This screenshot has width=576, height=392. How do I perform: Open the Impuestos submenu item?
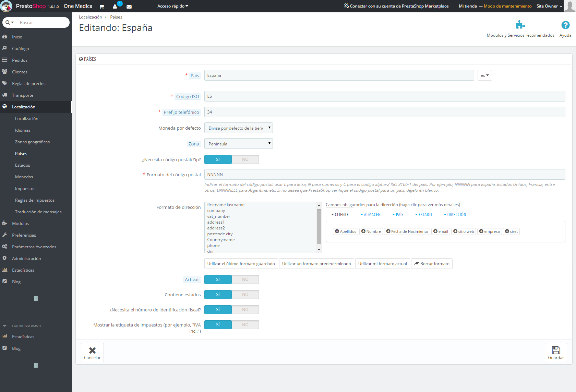(x=25, y=189)
